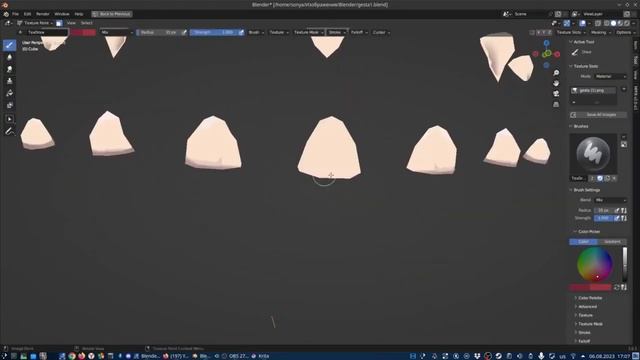Viewport: 640px width, 360px height.
Task: Open the File menu
Action: click(x=15, y=14)
